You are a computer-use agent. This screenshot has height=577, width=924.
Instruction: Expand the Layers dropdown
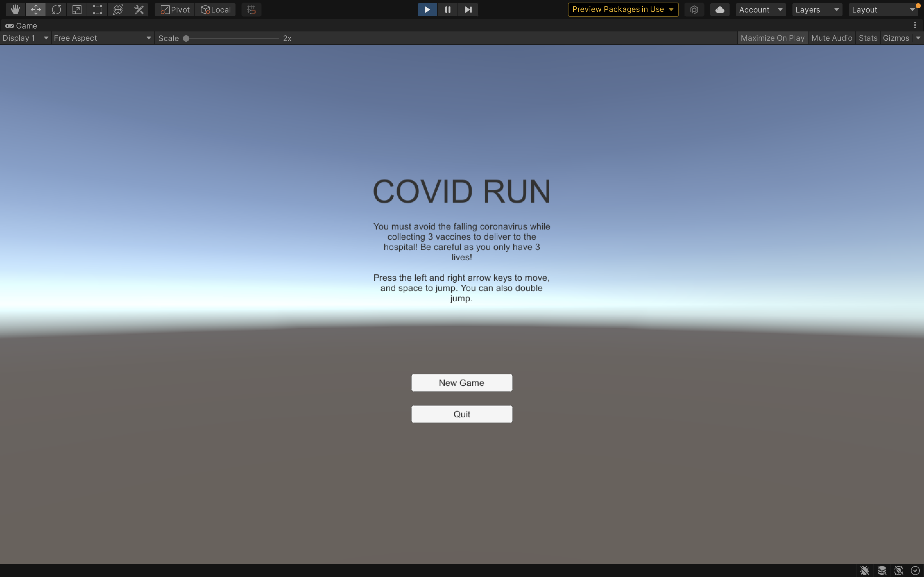coord(817,10)
